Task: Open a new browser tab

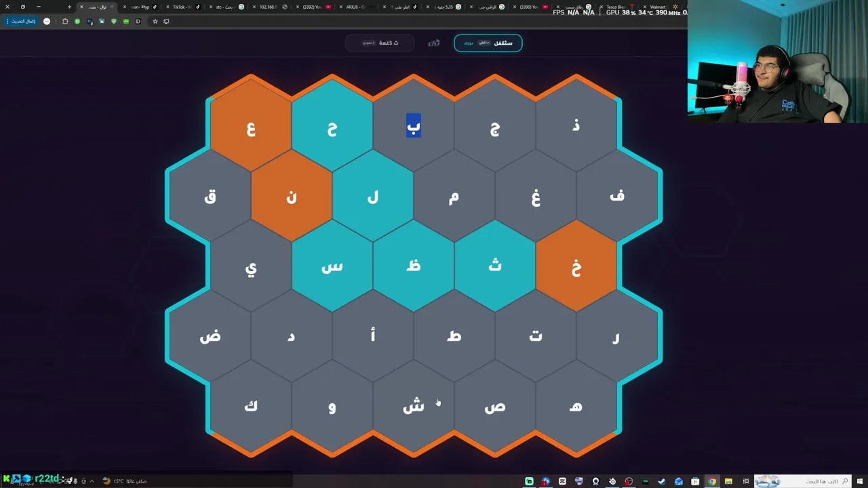Action: pos(69,7)
